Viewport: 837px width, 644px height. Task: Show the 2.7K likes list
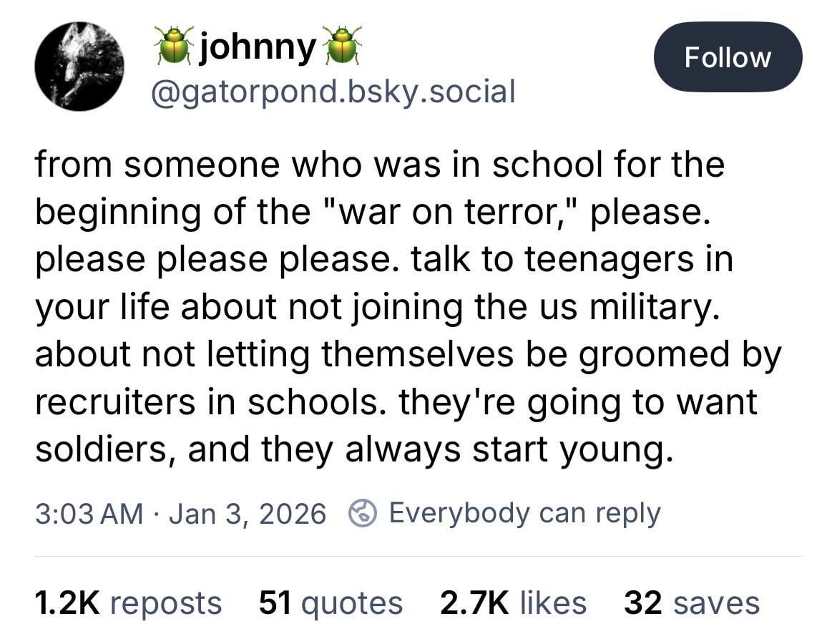click(x=513, y=602)
